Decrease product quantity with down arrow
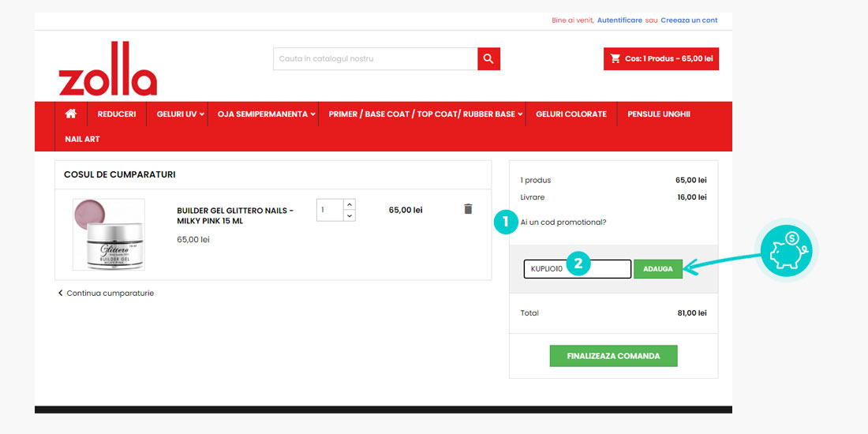Viewport: 868px width, 434px height. pos(350,215)
